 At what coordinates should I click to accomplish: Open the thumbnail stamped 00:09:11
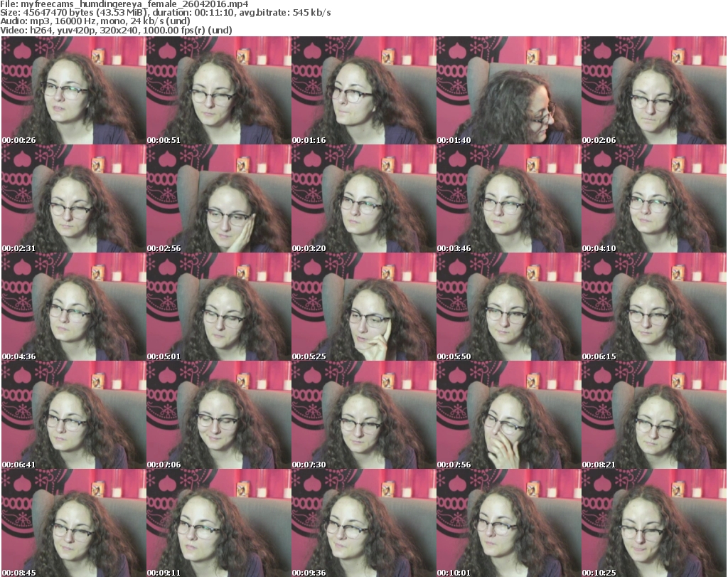click(x=219, y=523)
